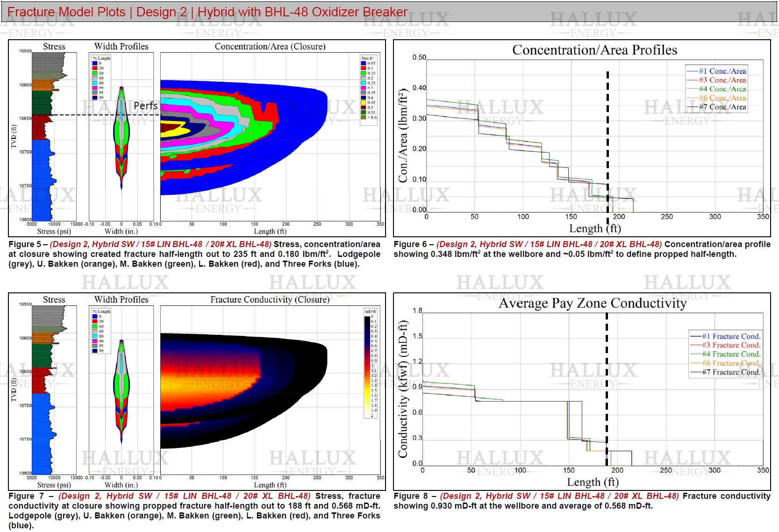The image size is (779, 532).
Task: Click the yellow 0.45 lbm/ft² legend swatch
Action: (x=363, y=102)
